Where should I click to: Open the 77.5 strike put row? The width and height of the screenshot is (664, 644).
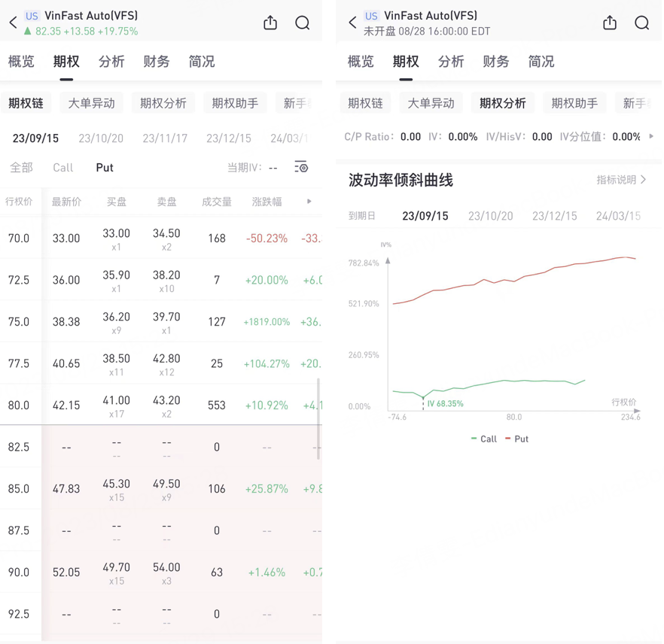pos(161,363)
